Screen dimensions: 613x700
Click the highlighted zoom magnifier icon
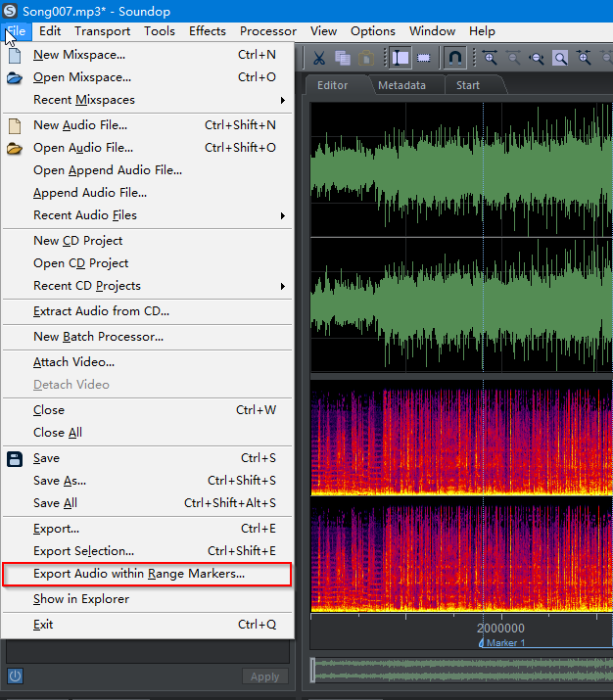pyautogui.click(x=560, y=58)
